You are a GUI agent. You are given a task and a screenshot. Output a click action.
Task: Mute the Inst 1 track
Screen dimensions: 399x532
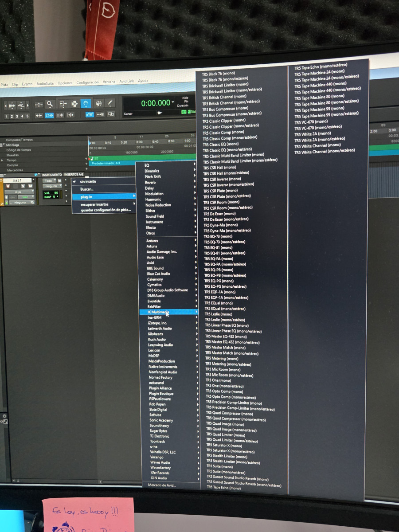coord(30,186)
